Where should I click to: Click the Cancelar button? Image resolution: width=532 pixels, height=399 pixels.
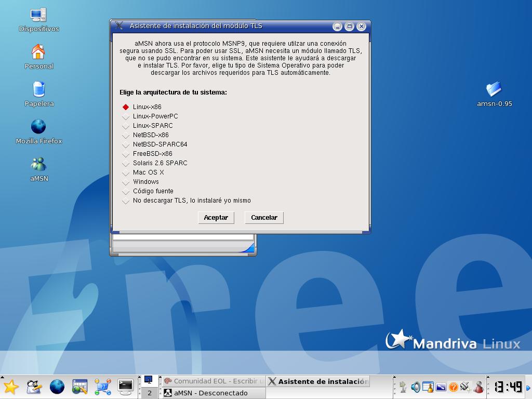pos(264,218)
